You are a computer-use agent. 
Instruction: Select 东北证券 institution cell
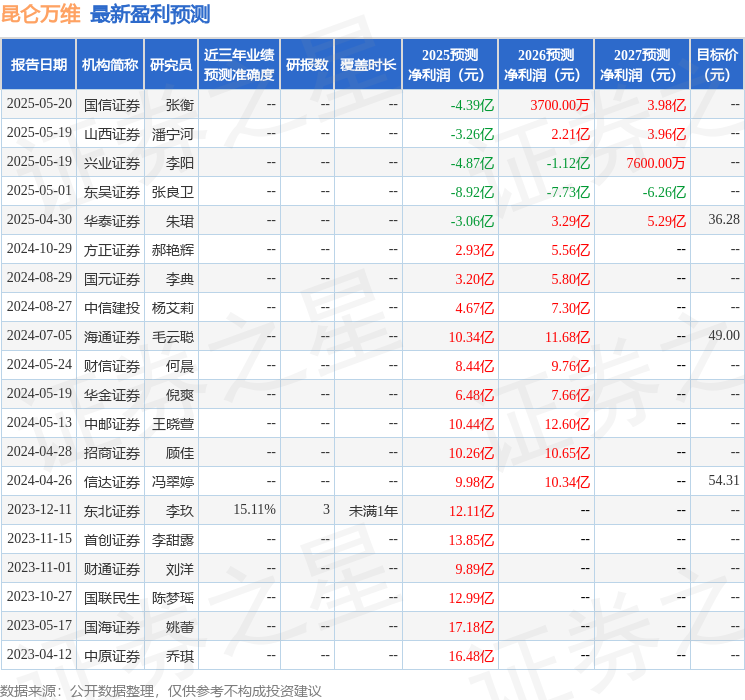[112, 511]
